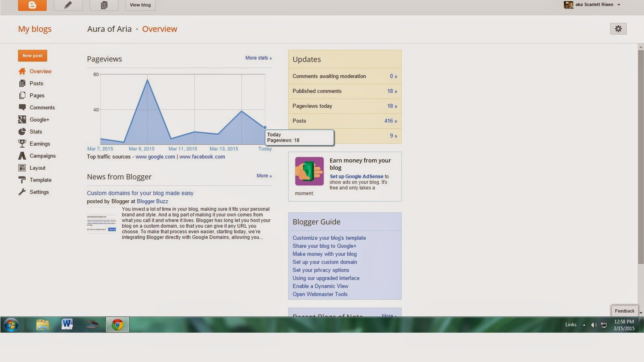This screenshot has height=362, width=644.
Task: Open the Earnings trophy icon
Action: [22, 144]
